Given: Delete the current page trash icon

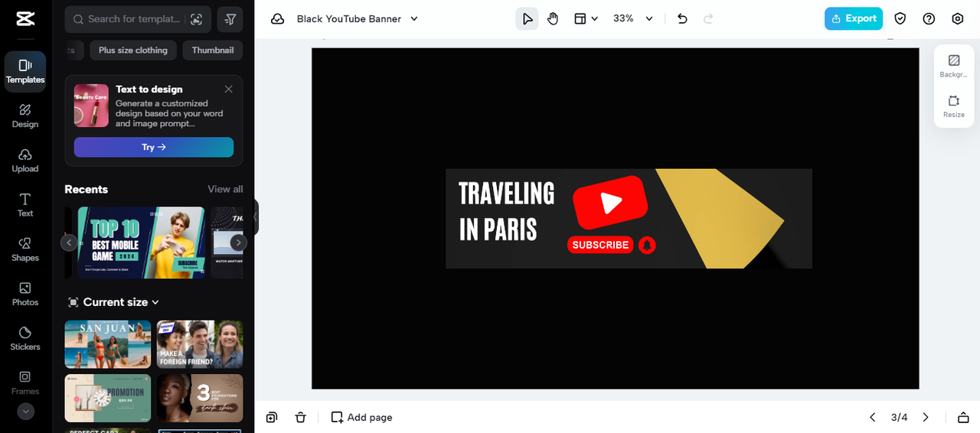Looking at the screenshot, I should (x=300, y=417).
